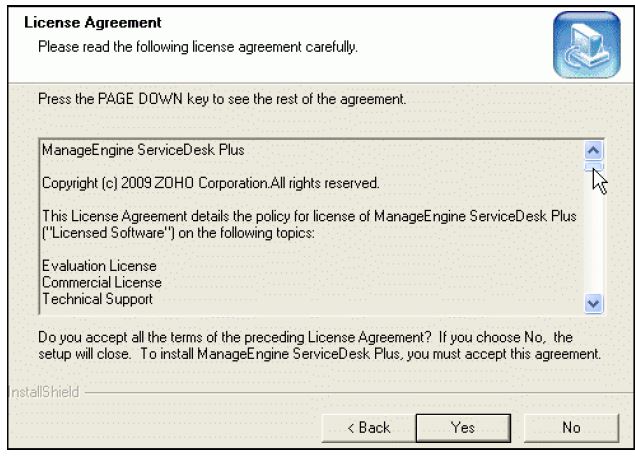
Task: Click the scrollbar up arrow
Action: click(x=594, y=151)
